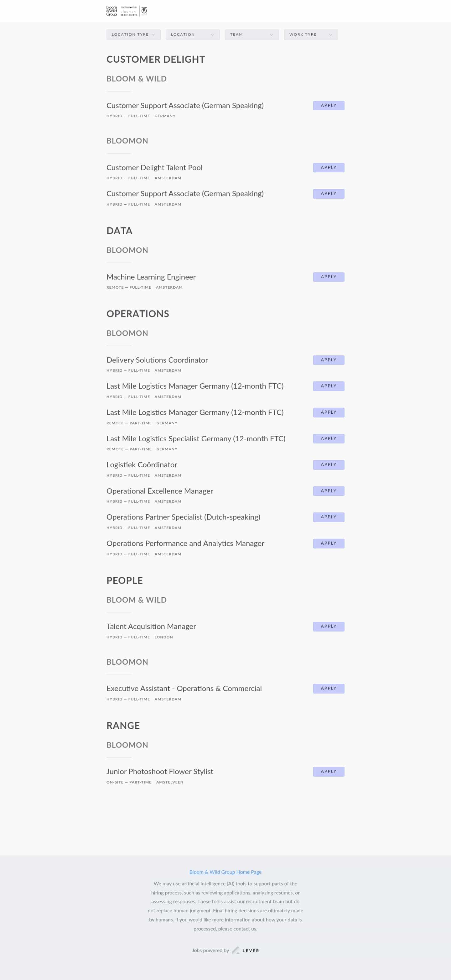Viewport: 451px width, 980px height.
Task: Apply for Operations Performance and Analytics Manager
Action: click(328, 543)
